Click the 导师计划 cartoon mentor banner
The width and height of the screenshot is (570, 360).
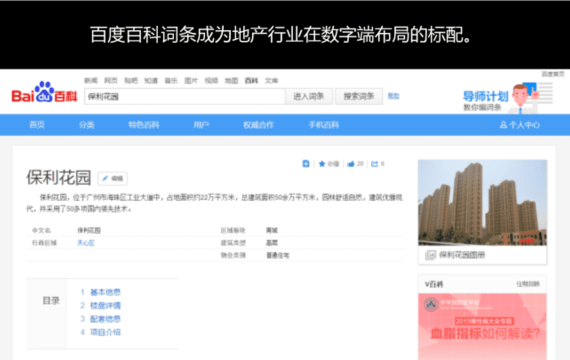coord(507,97)
